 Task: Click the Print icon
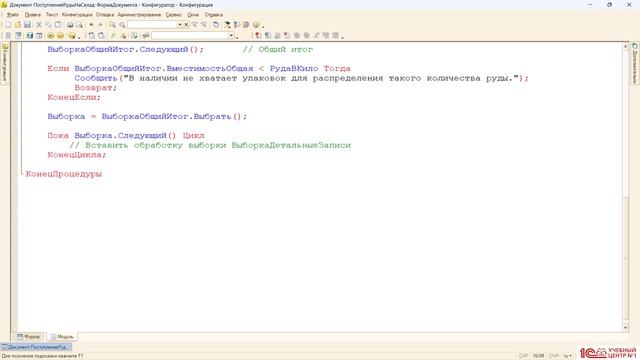[x=70, y=25]
